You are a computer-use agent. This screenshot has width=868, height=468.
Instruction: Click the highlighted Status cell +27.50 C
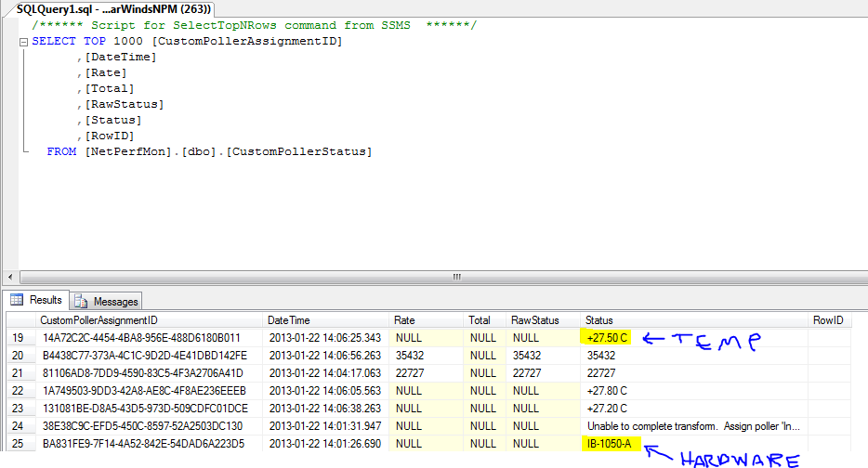point(693,338)
